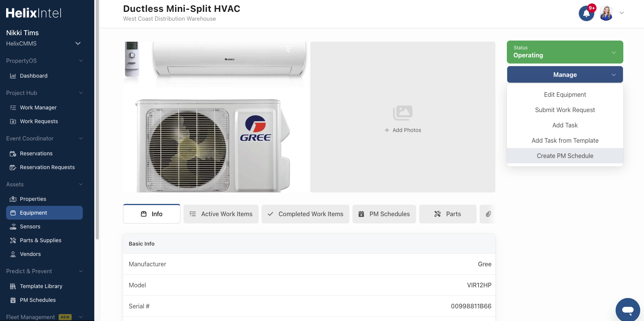
Task: Click the Serial # value 00998811B66
Action: (x=471, y=306)
